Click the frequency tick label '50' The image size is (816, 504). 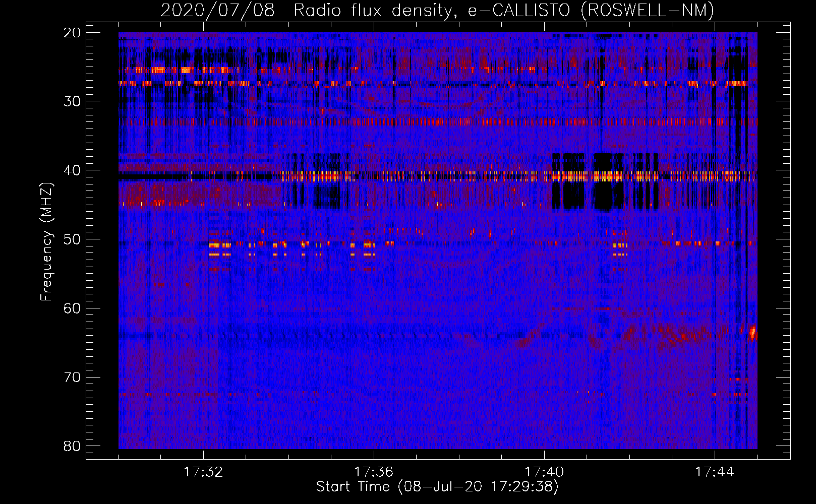73,239
